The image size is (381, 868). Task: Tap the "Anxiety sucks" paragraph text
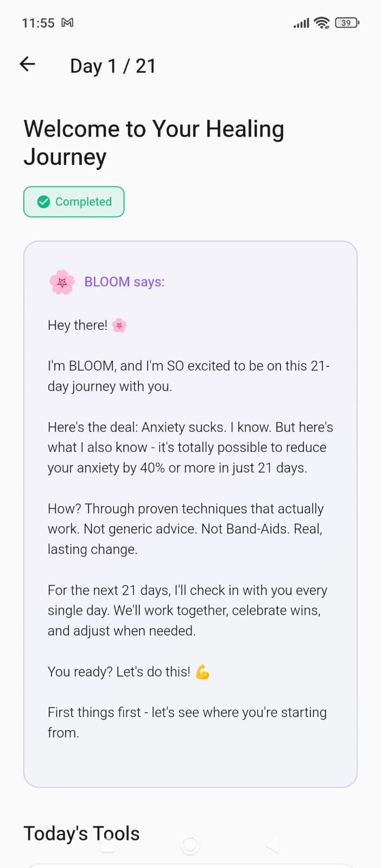click(190, 448)
